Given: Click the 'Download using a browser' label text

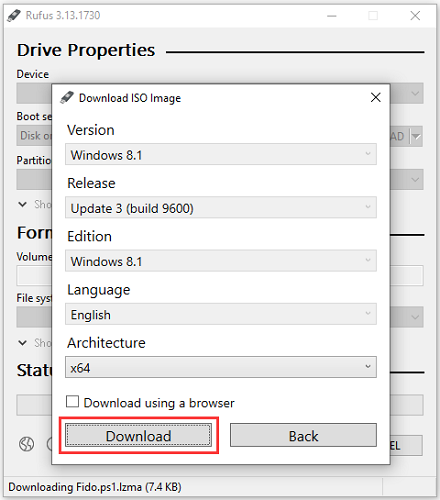Looking at the screenshot, I should click(159, 403).
